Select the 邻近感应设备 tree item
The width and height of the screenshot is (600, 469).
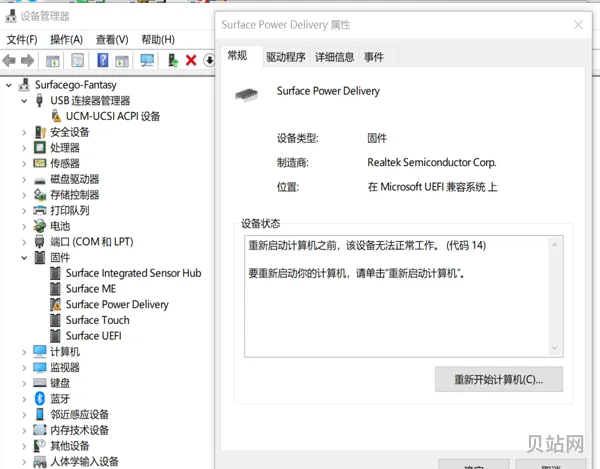tap(80, 414)
